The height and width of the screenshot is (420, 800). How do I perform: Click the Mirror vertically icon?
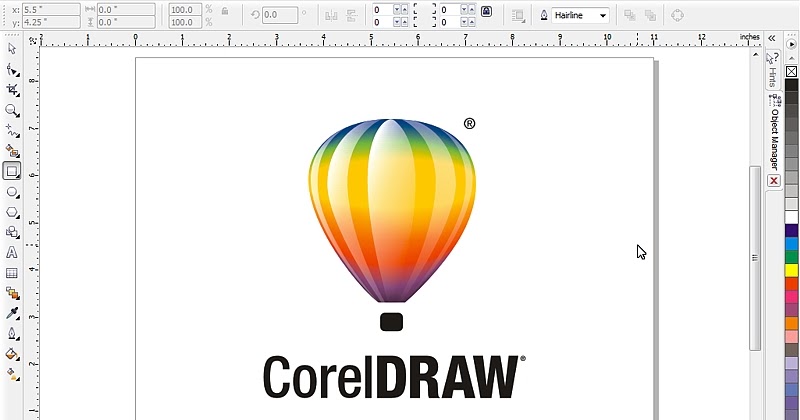(x=352, y=15)
